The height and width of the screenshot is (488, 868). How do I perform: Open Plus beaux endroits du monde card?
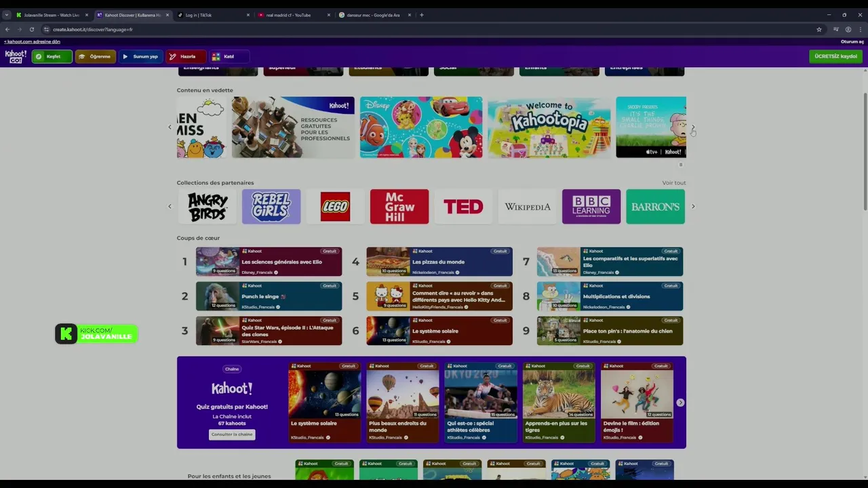pos(402,403)
